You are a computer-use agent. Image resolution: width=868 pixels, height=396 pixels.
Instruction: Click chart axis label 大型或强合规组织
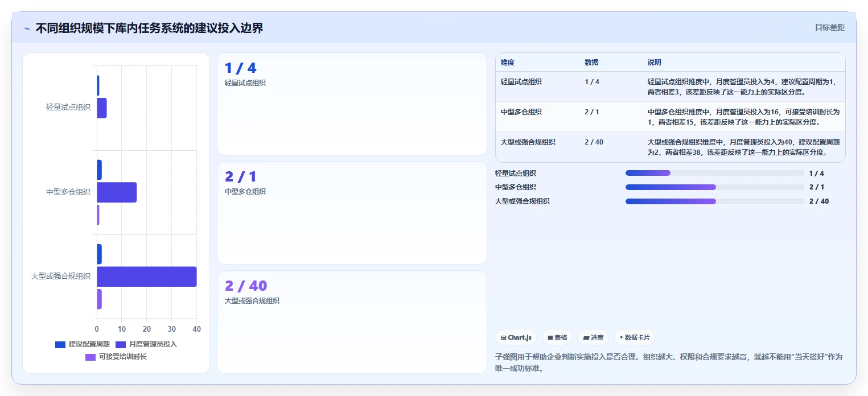pos(61,277)
